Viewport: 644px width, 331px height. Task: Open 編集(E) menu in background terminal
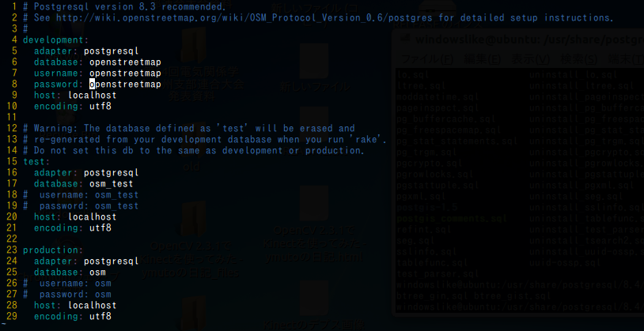click(482, 58)
